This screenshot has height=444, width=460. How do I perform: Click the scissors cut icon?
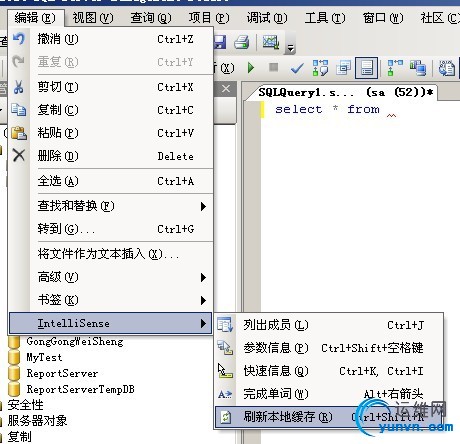[x=19, y=87]
